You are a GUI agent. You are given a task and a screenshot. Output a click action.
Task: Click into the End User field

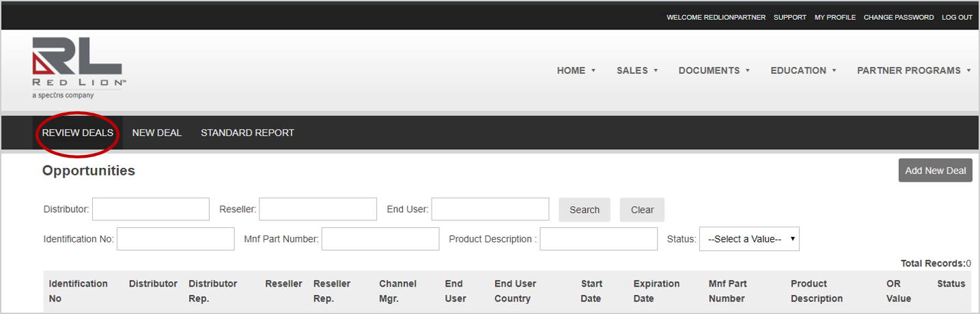pyautogui.click(x=490, y=210)
